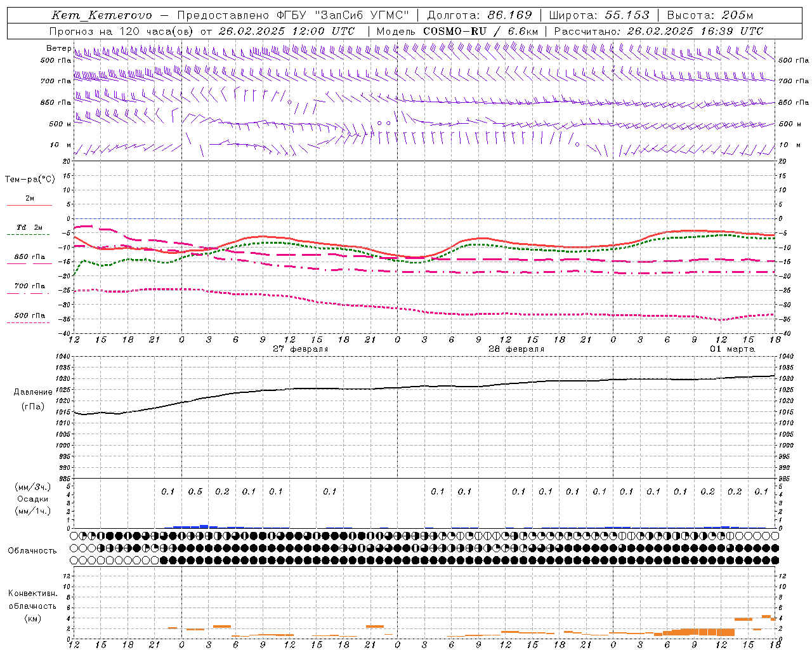Click the 2м entry in temperature legend
This screenshot has height=650, width=812.
pyautogui.click(x=30, y=199)
